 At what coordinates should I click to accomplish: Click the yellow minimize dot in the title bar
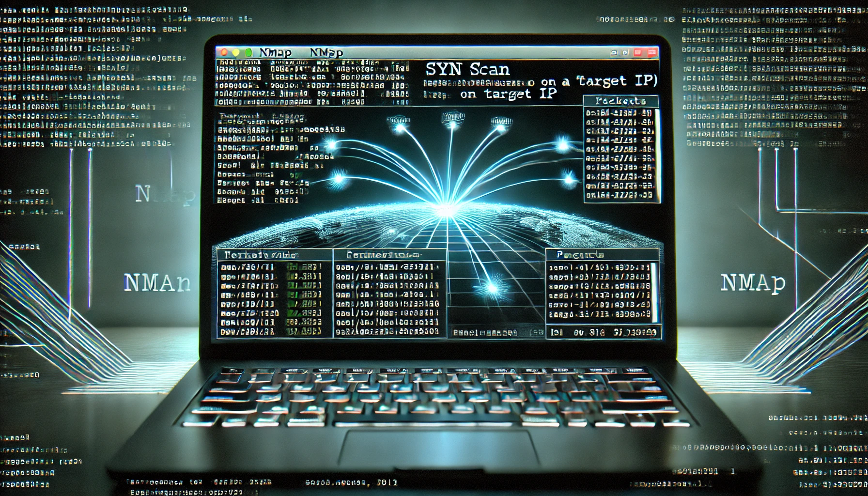tap(236, 52)
